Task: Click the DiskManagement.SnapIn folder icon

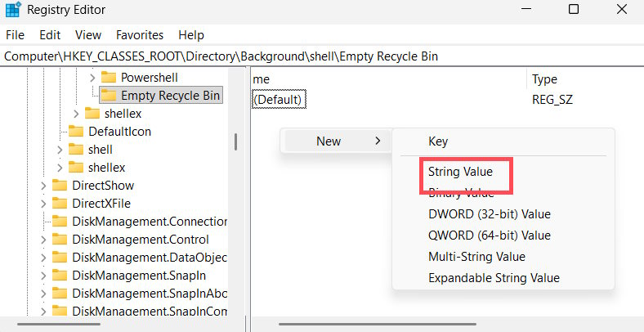Action: [x=60, y=276]
